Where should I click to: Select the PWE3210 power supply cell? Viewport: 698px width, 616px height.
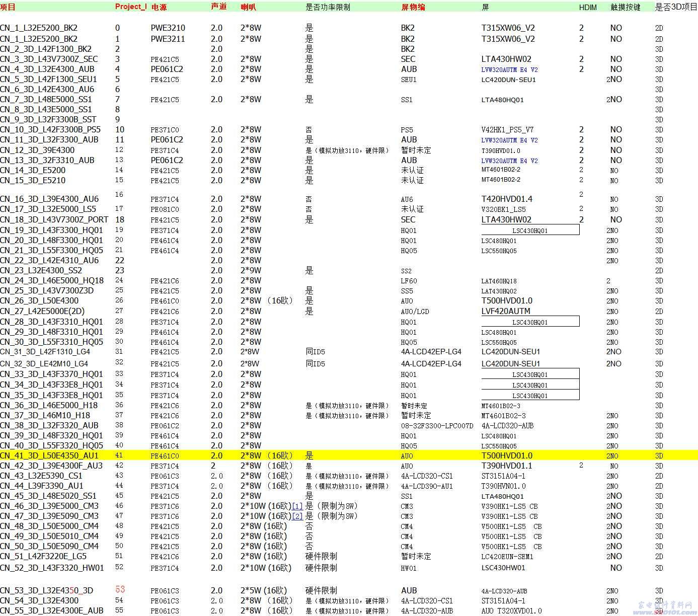point(168,28)
